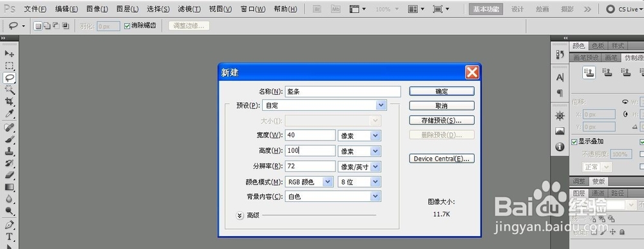Open the History panel icon in dock
This screenshot has width=644, height=249.
point(560,54)
